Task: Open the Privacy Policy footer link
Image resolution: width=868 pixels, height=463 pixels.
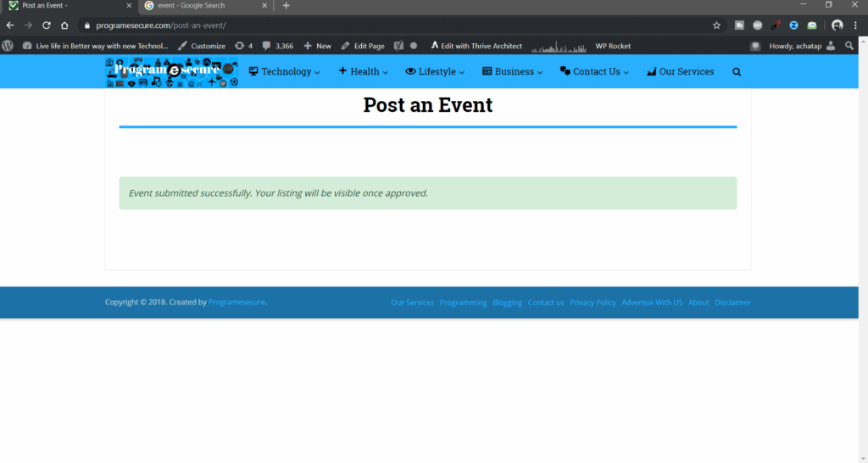Action: [593, 303]
